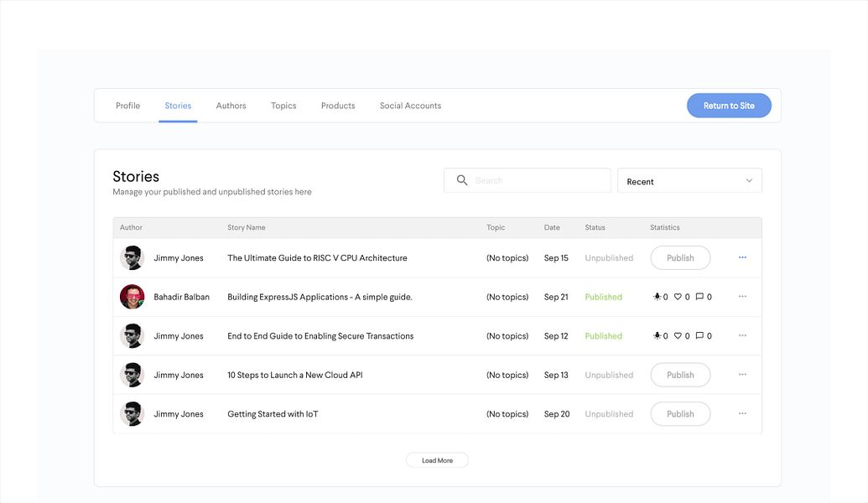Viewport: 868px width, 503px height.
Task: Click author name Bahadir Balban
Action: tap(182, 297)
